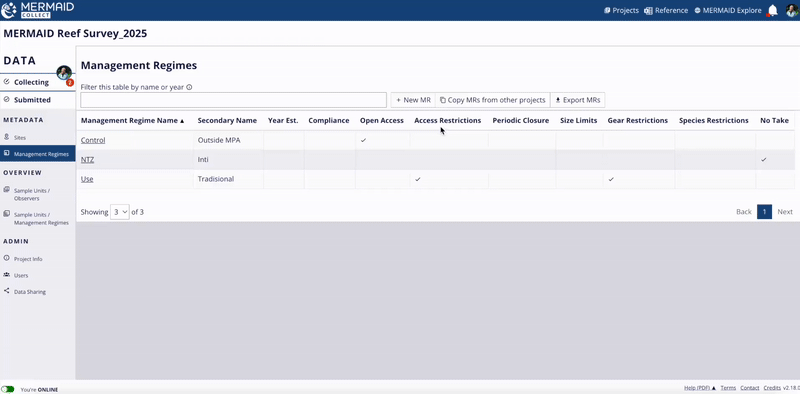Open the notifications bell

click(x=772, y=10)
